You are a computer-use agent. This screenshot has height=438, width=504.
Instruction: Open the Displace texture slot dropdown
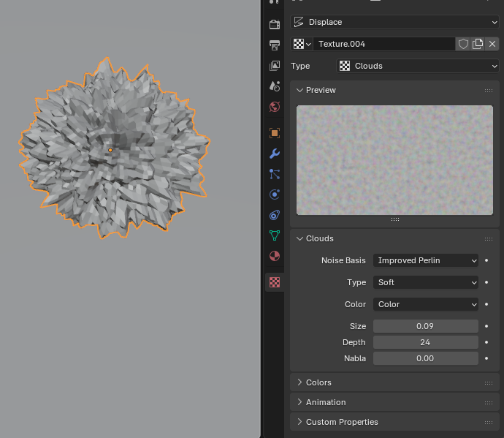(394, 22)
